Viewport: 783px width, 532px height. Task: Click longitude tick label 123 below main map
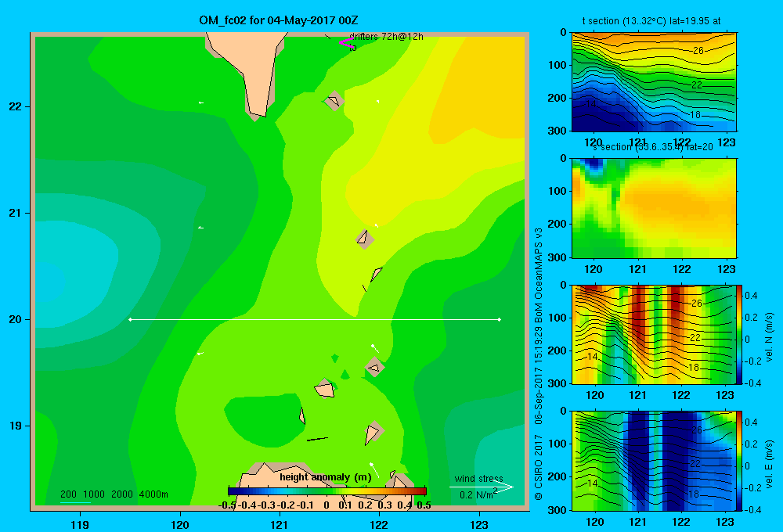pyautogui.click(x=479, y=524)
